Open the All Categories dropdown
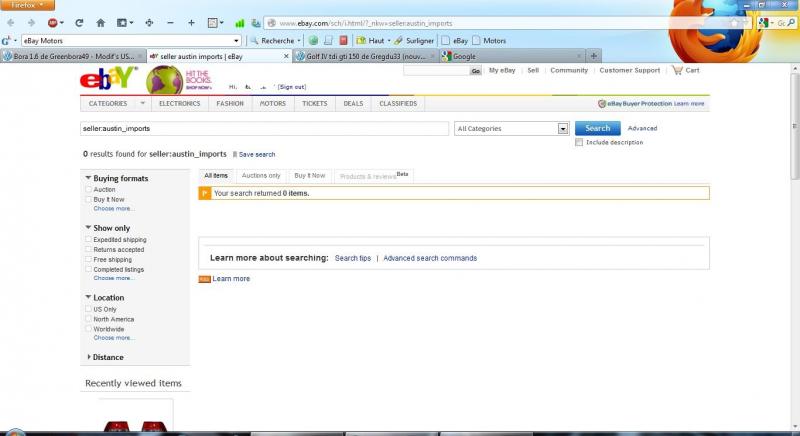The image size is (800, 436). [x=511, y=129]
